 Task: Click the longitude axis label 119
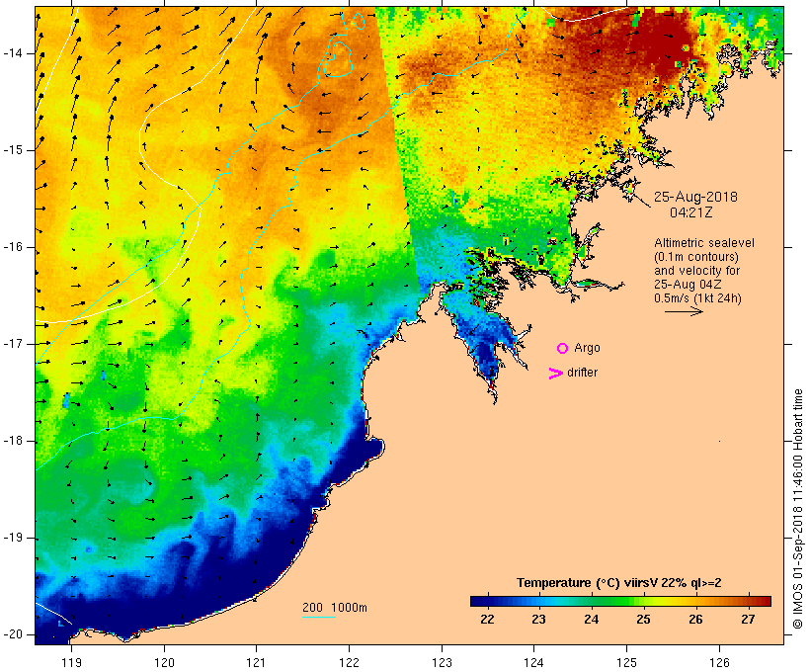point(71,662)
